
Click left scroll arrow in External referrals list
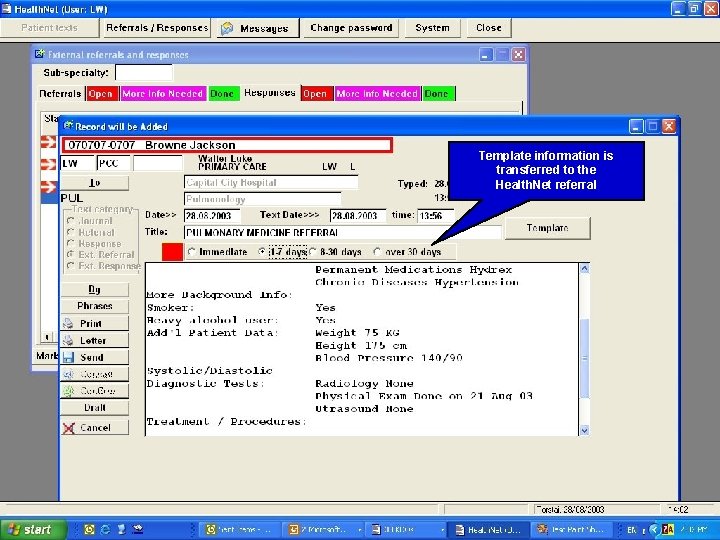tap(47, 337)
